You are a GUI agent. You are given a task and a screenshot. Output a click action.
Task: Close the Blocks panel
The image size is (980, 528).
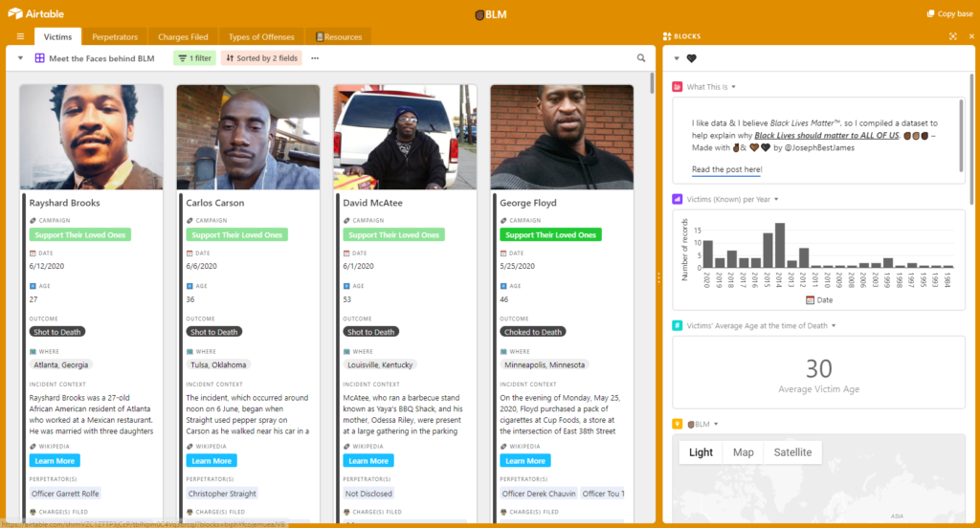(x=969, y=36)
